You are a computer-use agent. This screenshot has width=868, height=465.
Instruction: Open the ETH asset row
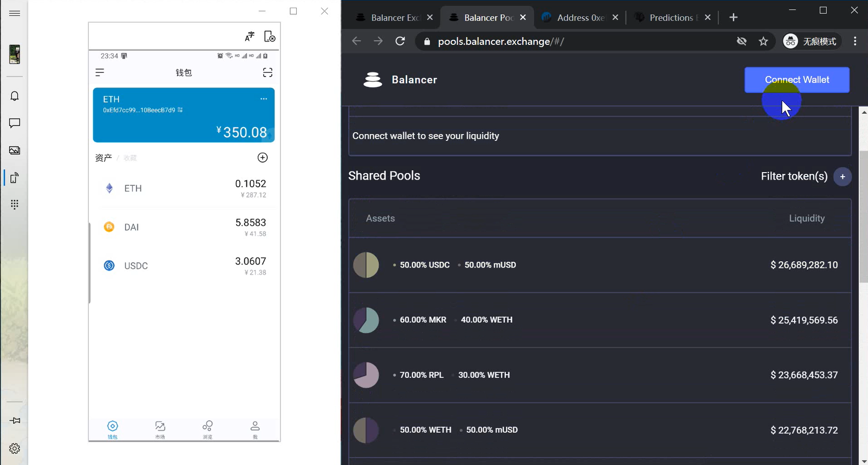184,188
